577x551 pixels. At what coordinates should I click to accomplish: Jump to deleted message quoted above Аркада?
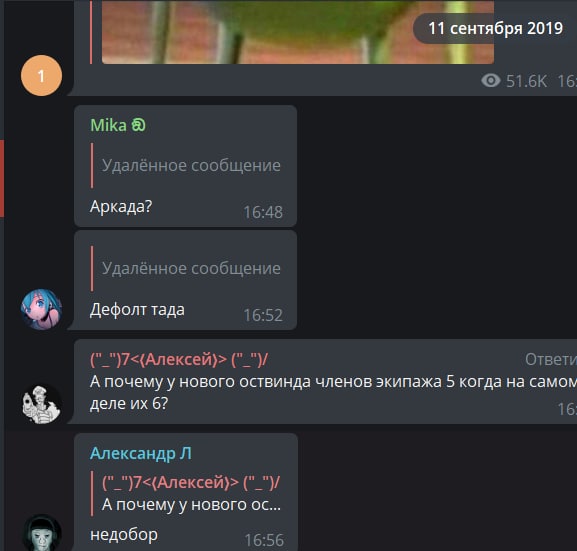tap(186, 166)
